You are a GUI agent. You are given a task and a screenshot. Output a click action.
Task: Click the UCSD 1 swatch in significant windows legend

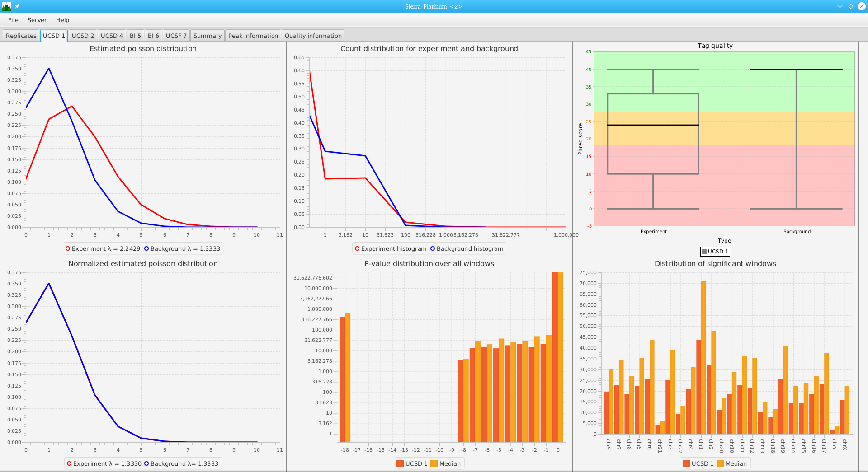click(x=686, y=463)
